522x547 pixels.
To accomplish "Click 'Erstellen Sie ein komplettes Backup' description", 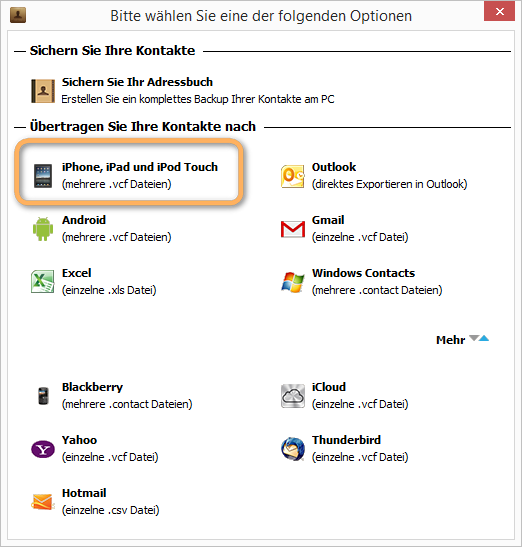I will click(x=198, y=99).
